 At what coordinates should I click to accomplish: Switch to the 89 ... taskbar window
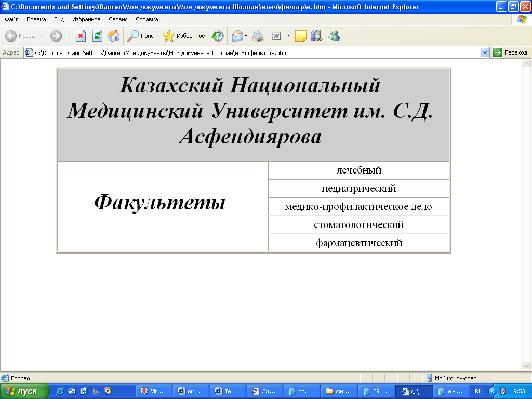pyautogui.click(x=375, y=392)
